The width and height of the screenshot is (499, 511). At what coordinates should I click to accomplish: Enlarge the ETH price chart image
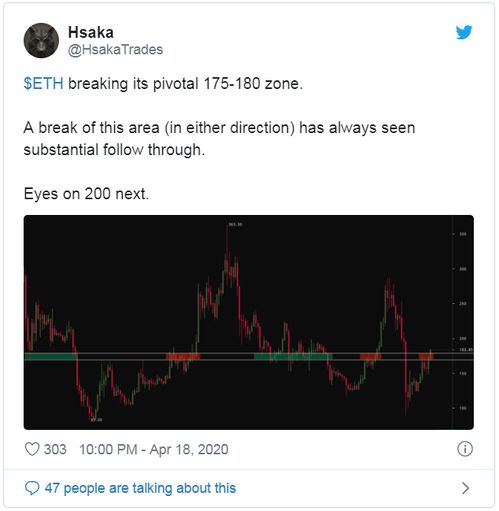click(249, 322)
